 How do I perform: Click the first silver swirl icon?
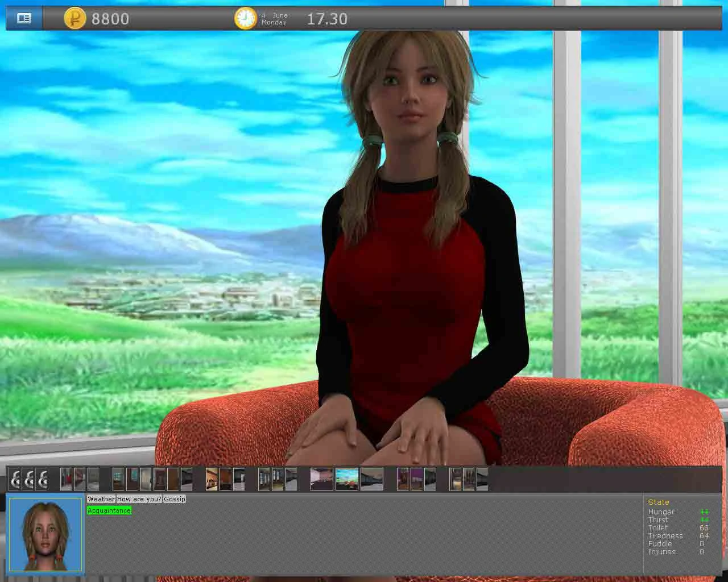[x=15, y=479]
